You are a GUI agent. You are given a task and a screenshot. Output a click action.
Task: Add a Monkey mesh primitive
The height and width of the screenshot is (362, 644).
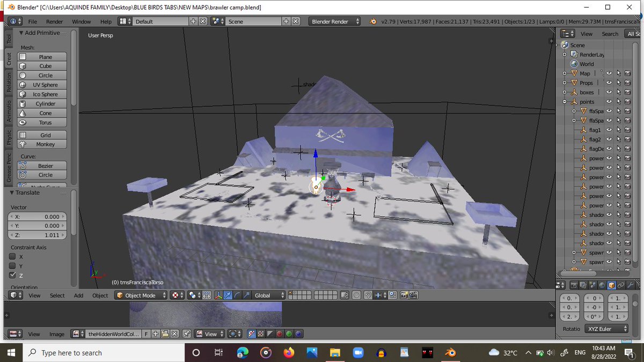click(42, 144)
